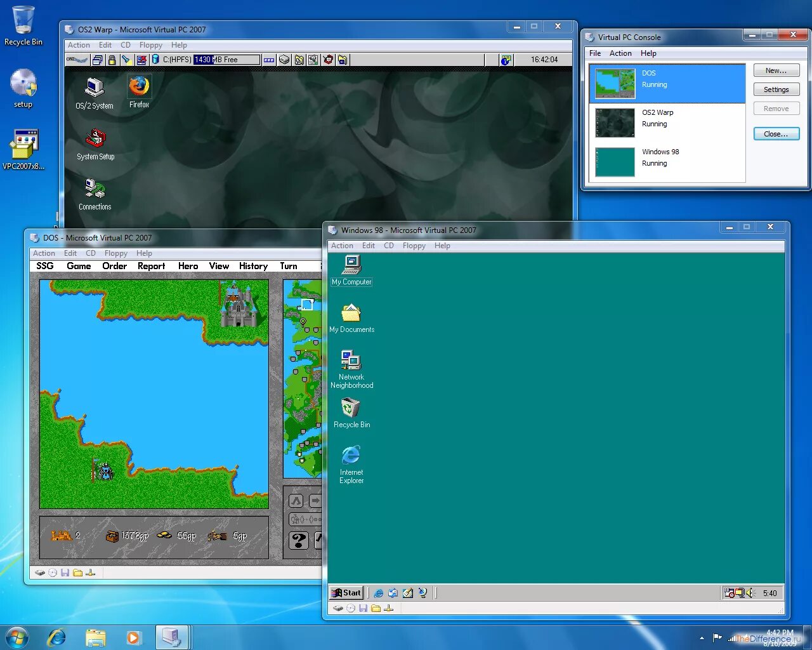Click shared folder status icon in Windows 98 VPC
The image size is (812, 650).
376,608
